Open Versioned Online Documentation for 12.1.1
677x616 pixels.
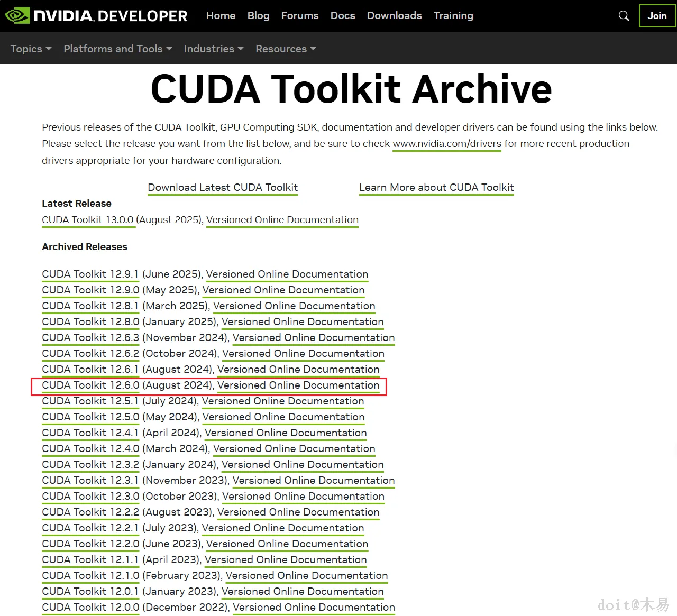(286, 560)
